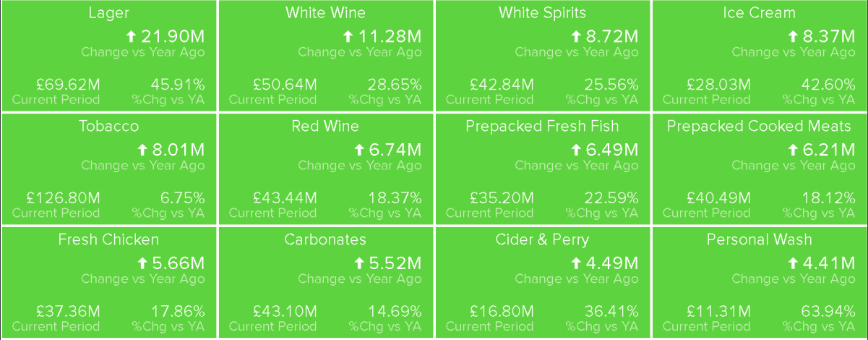
Task: Click the Red Wine increase arrow icon
Action: pos(359,149)
